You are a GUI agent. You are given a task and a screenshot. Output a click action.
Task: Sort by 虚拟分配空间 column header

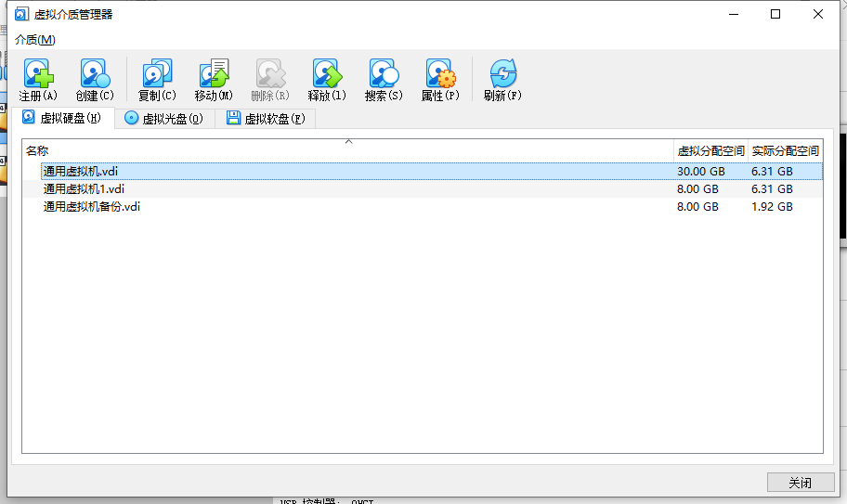(x=710, y=150)
